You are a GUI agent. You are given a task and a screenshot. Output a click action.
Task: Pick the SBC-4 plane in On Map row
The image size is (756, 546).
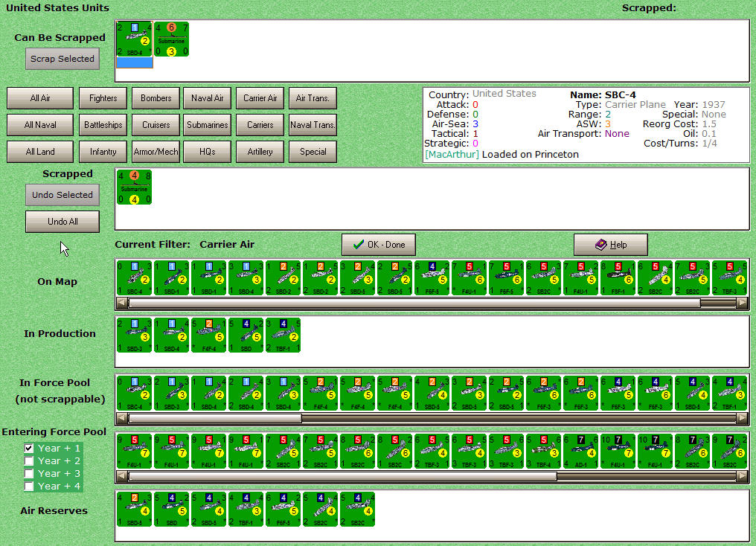(135, 278)
